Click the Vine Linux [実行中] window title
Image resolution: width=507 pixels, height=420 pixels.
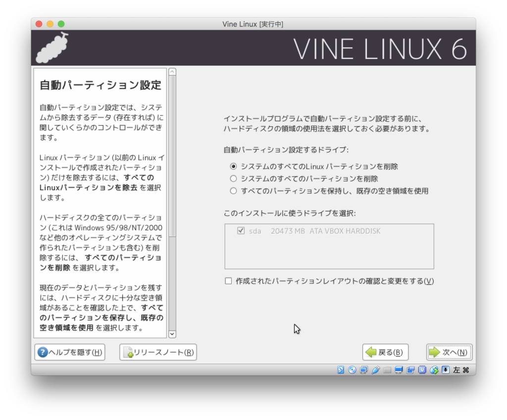pos(253,24)
